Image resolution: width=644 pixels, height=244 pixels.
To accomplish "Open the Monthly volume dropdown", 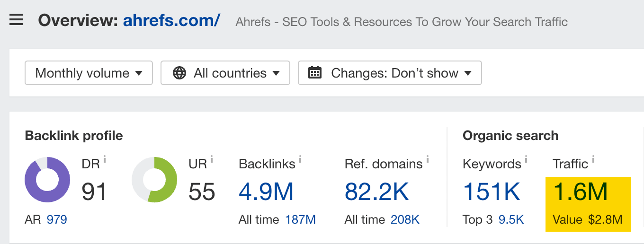I will pyautogui.click(x=89, y=73).
